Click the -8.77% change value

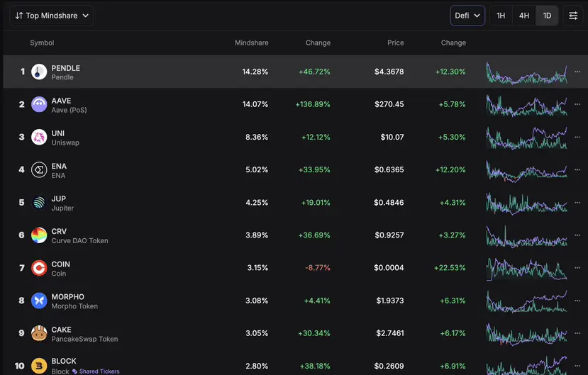coord(318,268)
